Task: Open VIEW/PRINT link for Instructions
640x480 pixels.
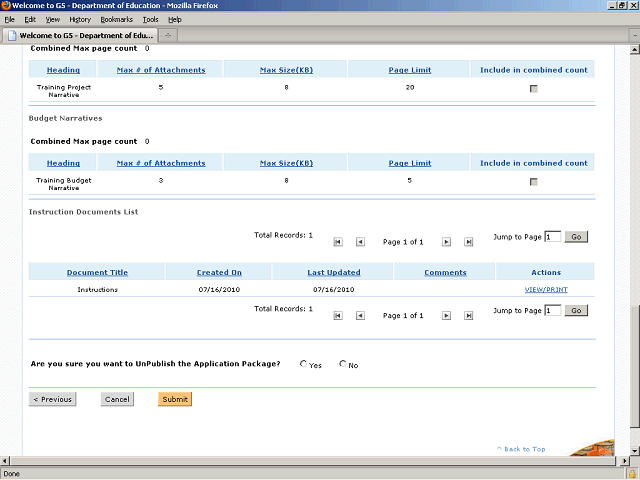Action: point(545,289)
